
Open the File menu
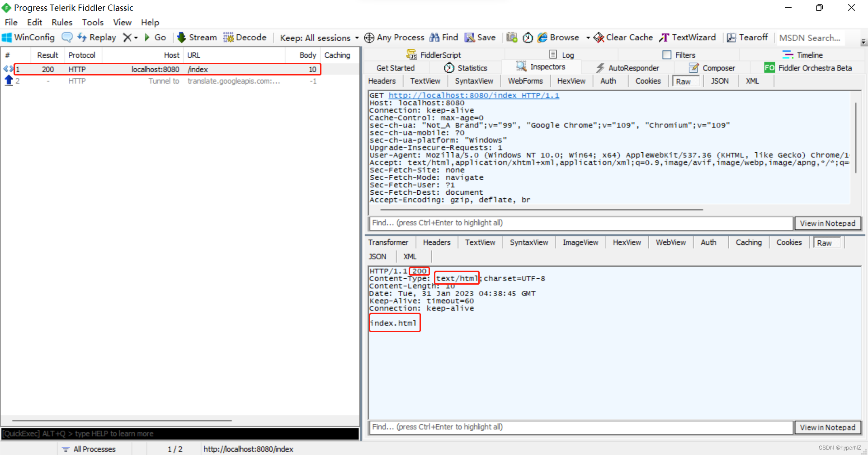(11, 22)
